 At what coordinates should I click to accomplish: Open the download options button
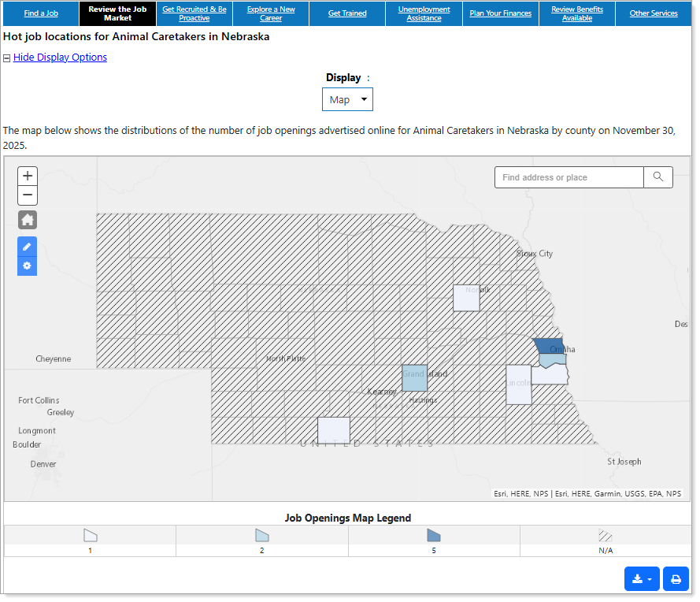click(x=642, y=579)
